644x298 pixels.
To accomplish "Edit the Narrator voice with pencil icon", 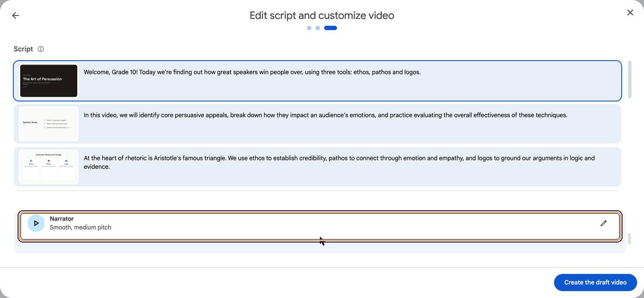I will click(x=603, y=223).
